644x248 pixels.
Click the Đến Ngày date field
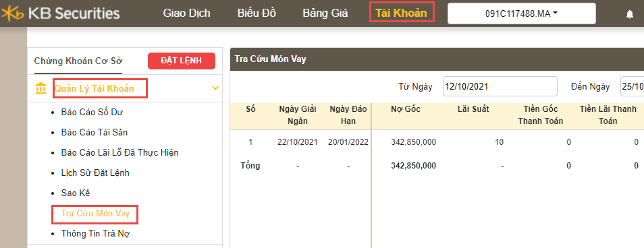[632, 86]
